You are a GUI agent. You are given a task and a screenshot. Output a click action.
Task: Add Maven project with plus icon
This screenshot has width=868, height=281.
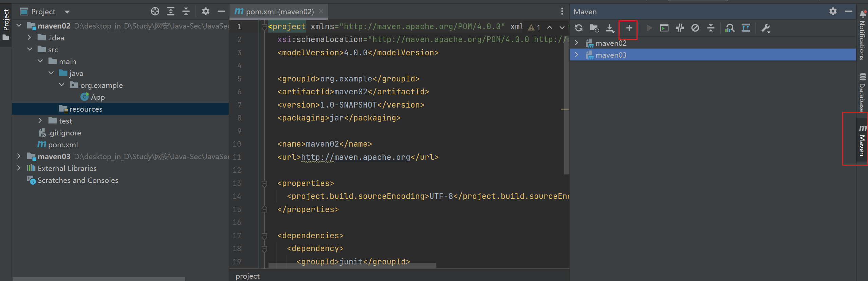[x=629, y=28]
